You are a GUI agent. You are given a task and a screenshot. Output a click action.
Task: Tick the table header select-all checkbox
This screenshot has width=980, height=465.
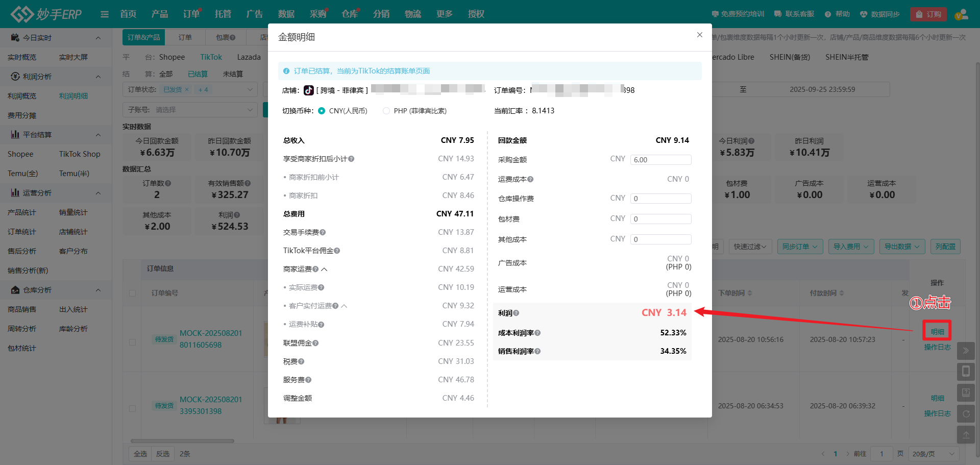point(133,293)
